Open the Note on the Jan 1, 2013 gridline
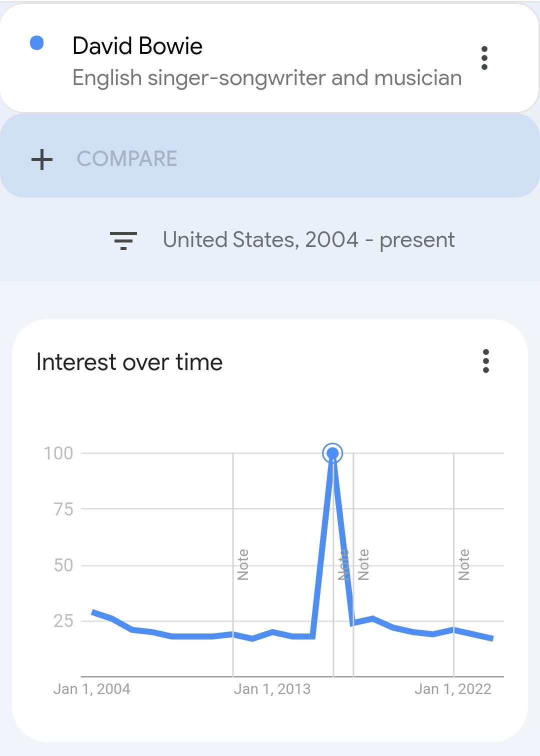540x756 pixels. point(243,564)
